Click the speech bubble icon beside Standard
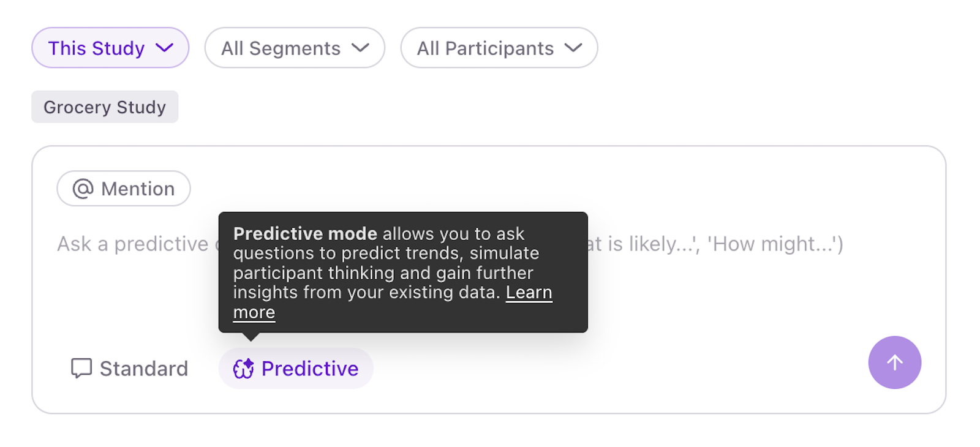 [x=81, y=369]
